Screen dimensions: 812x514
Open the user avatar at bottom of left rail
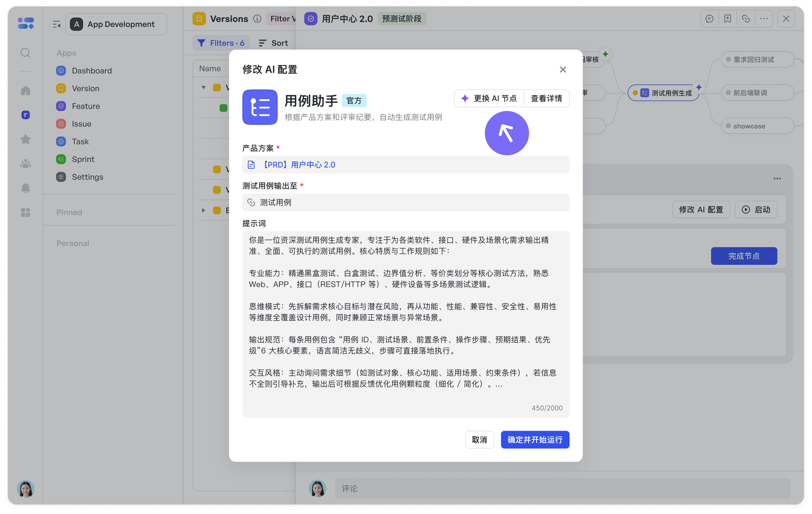(26, 488)
